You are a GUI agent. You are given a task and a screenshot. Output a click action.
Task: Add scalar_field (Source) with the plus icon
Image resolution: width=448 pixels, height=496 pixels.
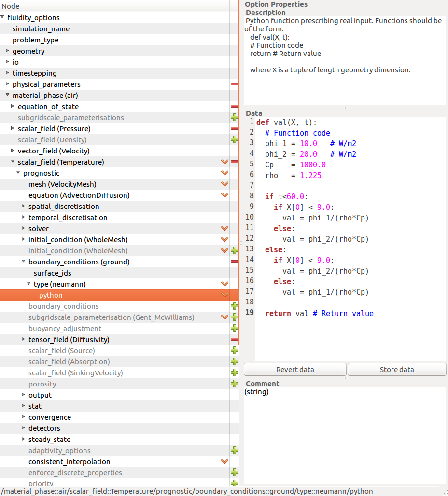pos(234,350)
